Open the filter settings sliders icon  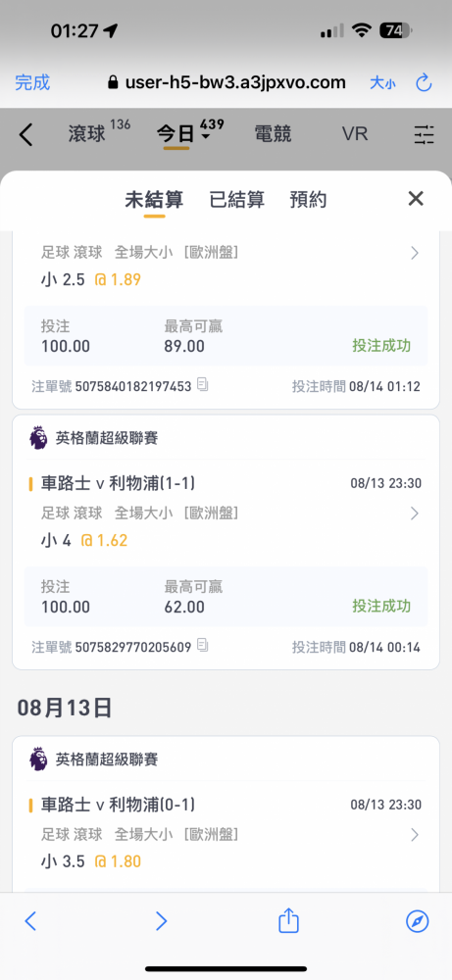click(424, 134)
